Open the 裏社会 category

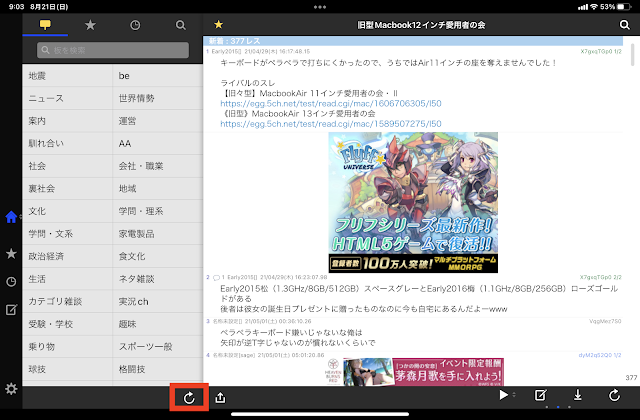click(x=67, y=189)
